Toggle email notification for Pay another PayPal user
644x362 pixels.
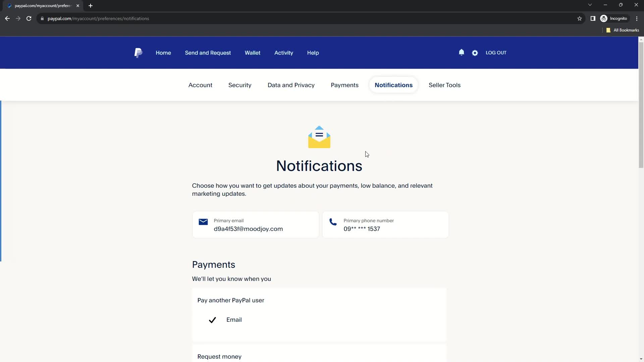tap(212, 319)
